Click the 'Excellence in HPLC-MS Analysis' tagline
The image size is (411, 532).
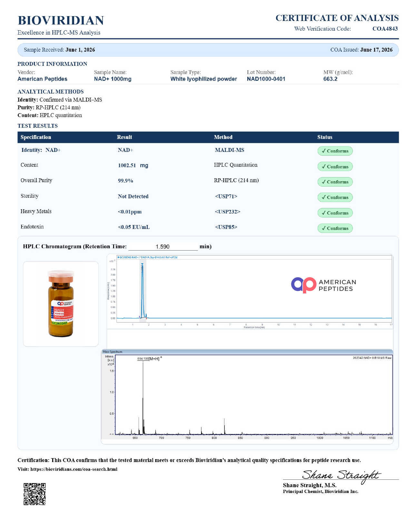pos(59,33)
